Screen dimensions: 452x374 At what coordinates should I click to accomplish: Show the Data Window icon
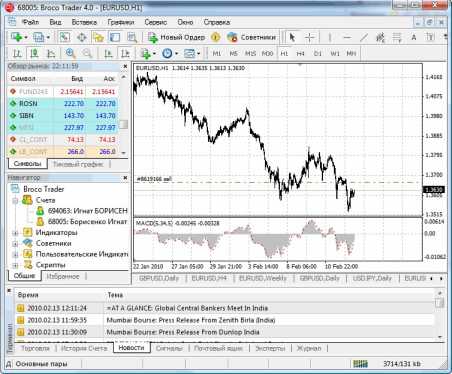(x=82, y=37)
